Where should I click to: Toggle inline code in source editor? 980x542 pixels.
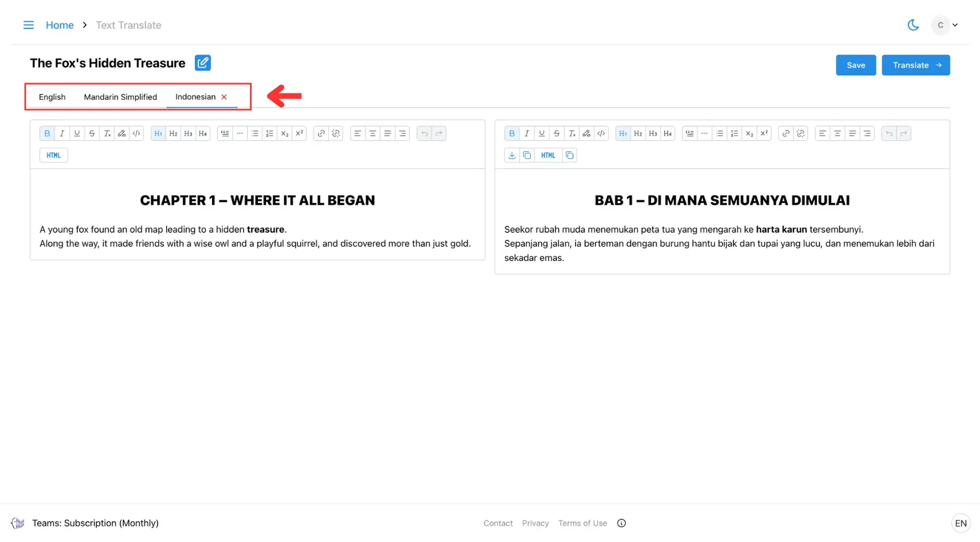pyautogui.click(x=136, y=134)
